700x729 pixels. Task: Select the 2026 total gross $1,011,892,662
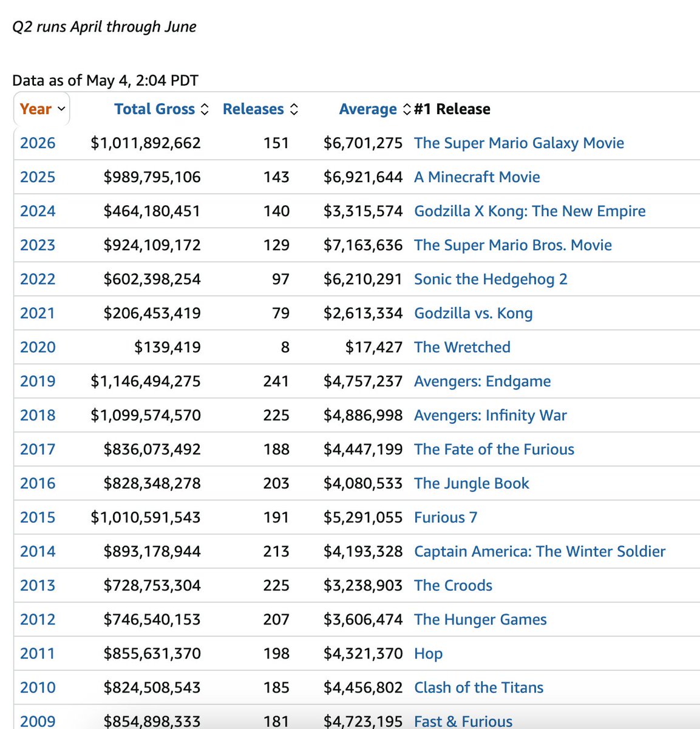coord(146,143)
